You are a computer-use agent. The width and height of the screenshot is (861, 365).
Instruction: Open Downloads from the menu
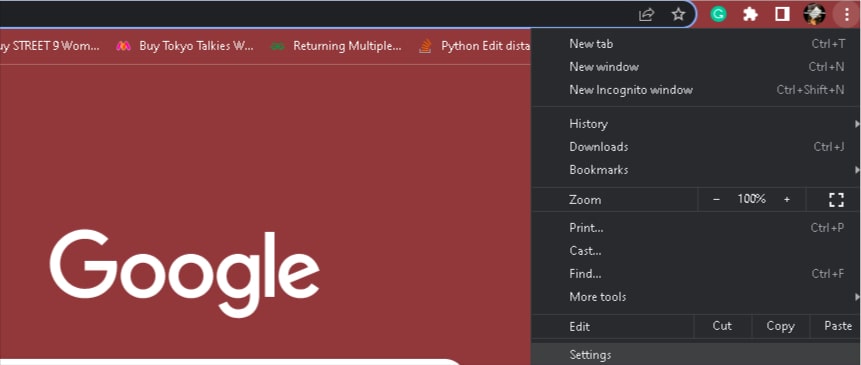pyautogui.click(x=696, y=147)
